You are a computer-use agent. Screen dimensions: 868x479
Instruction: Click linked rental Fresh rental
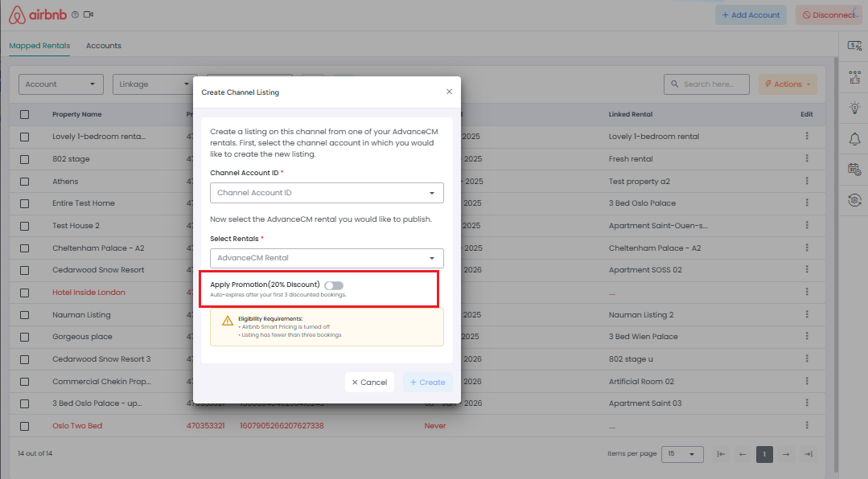[631, 159]
